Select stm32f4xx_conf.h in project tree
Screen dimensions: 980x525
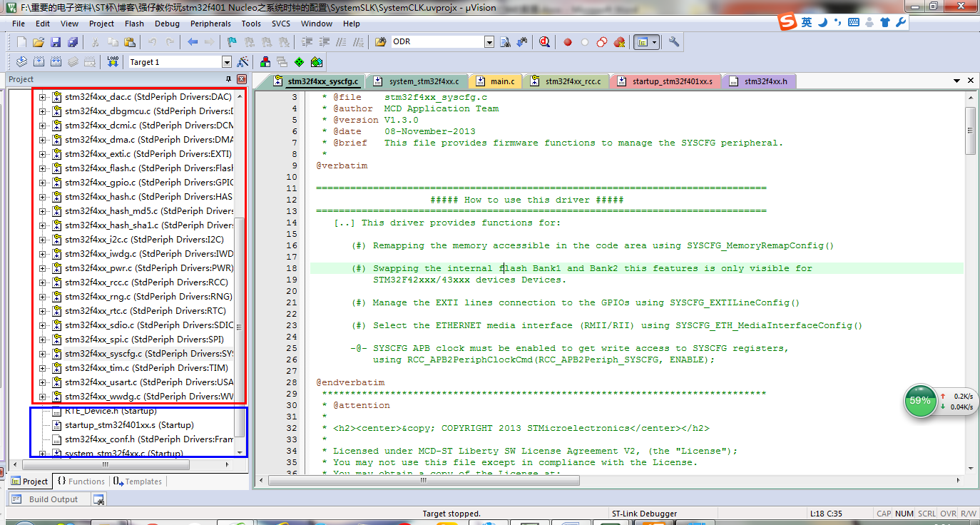click(148, 439)
